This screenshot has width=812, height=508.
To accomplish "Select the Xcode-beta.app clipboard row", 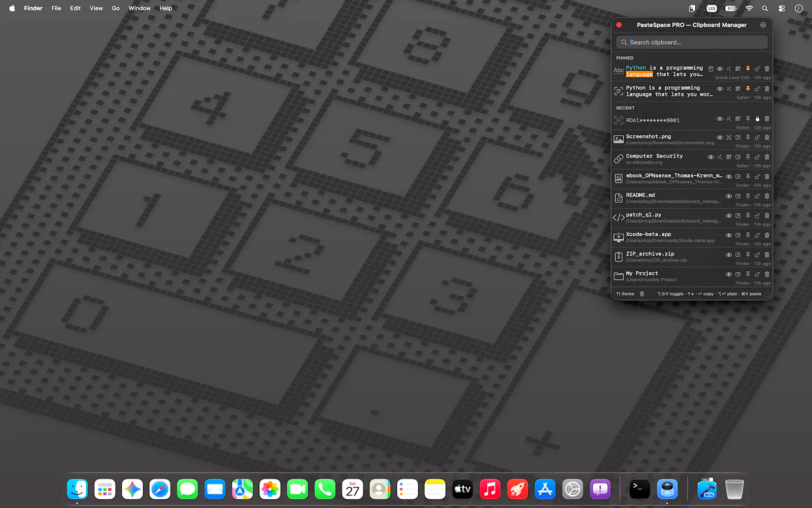I will click(692, 238).
